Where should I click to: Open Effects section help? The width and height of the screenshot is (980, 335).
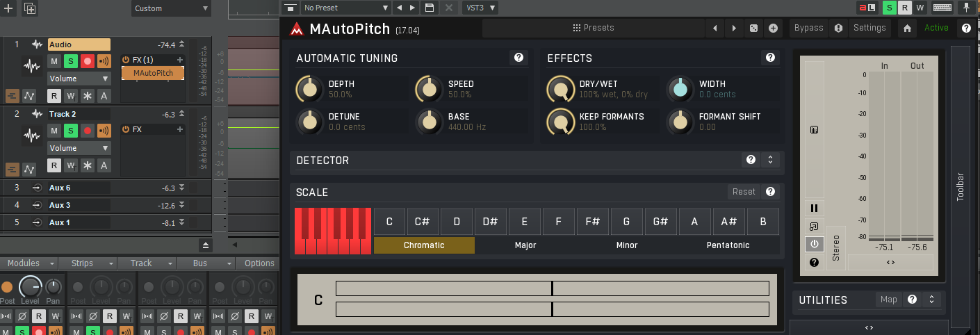click(x=769, y=58)
